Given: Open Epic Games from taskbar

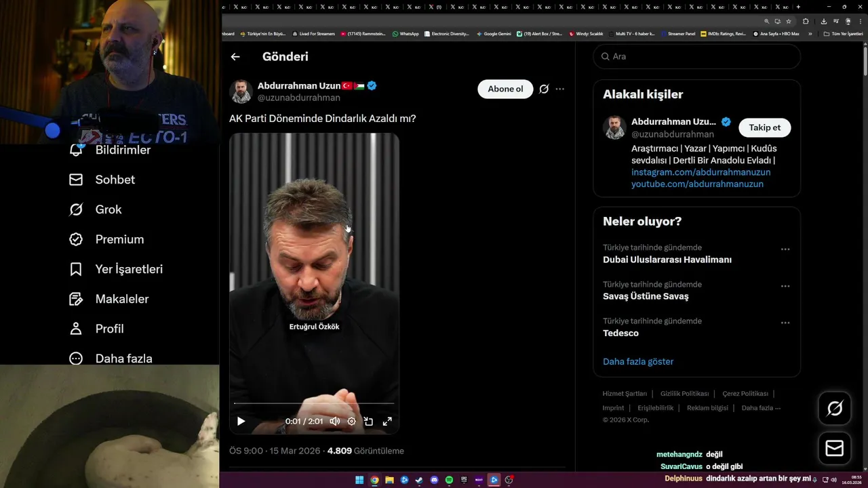Looking at the screenshot, I should click(x=465, y=480).
